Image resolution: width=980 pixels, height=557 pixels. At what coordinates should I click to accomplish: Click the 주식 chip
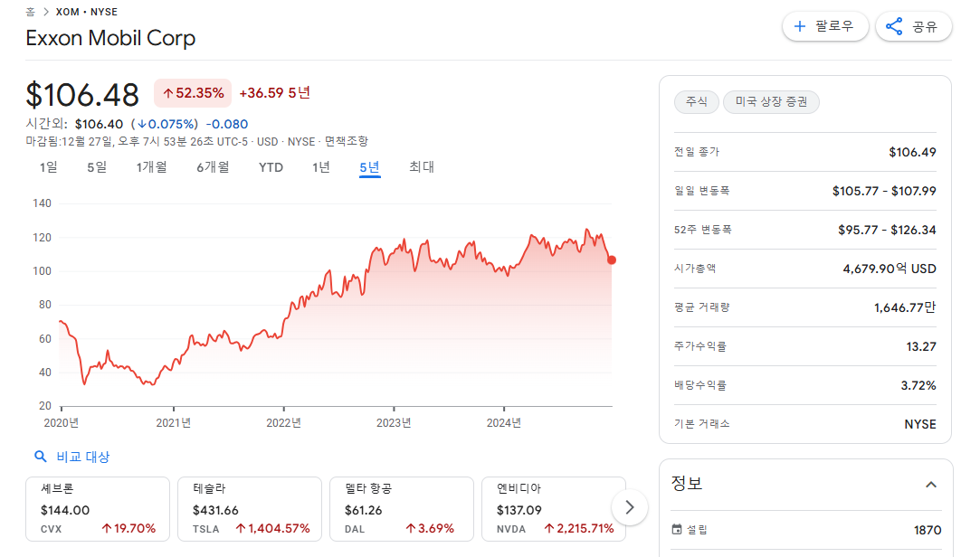tap(696, 102)
